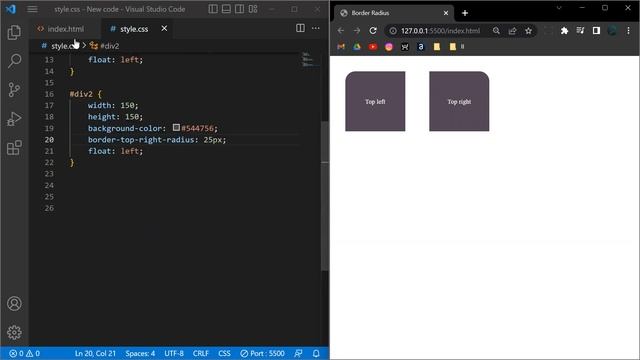This screenshot has height=360, width=640.
Task: Click the errors and warnings status item
Action: point(25,353)
